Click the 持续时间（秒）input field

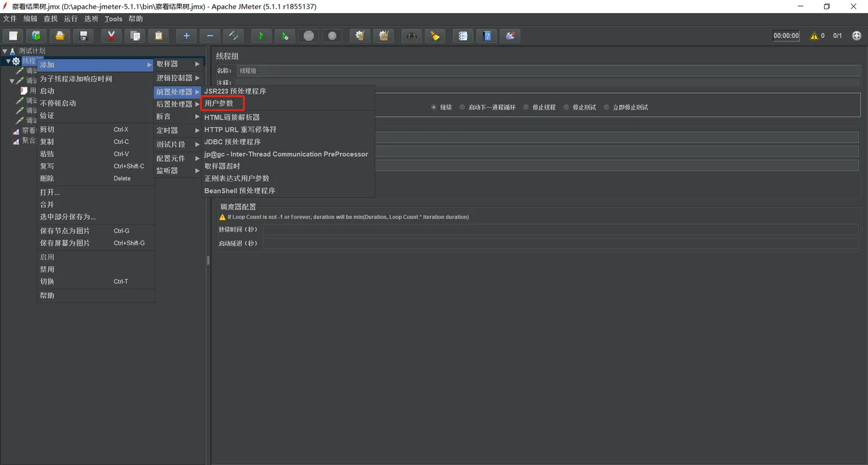(x=560, y=229)
